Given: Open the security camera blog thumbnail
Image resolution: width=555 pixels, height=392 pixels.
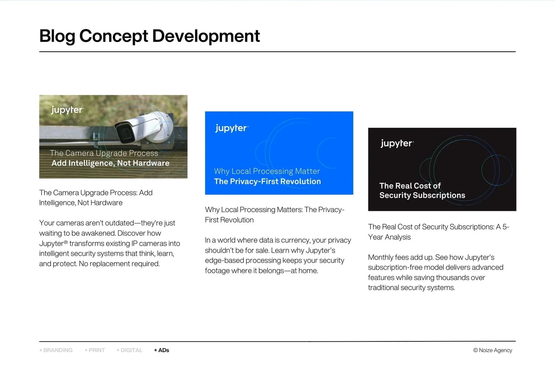Looking at the screenshot, I should [x=113, y=137].
